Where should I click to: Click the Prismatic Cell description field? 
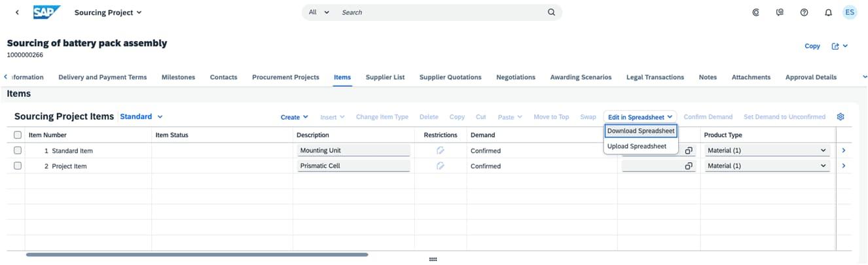pos(353,166)
